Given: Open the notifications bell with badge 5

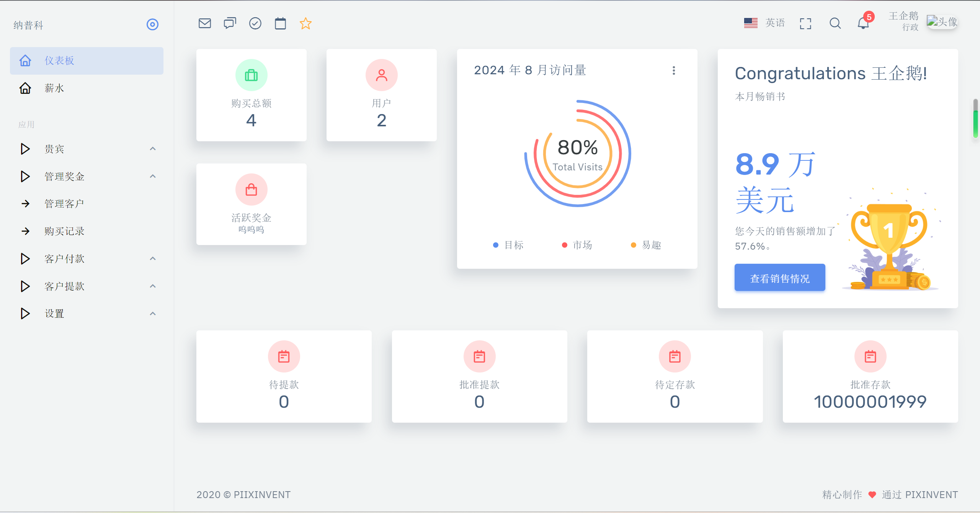Looking at the screenshot, I should tap(863, 24).
